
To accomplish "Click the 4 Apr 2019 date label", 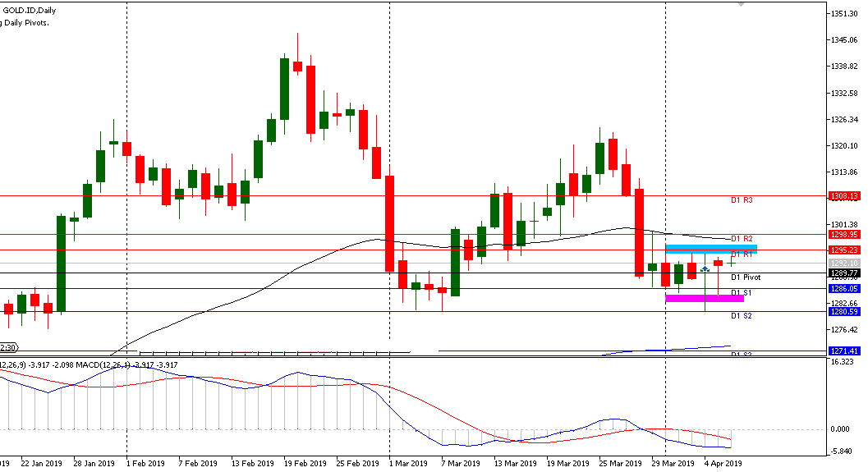I will pyautogui.click(x=723, y=464).
